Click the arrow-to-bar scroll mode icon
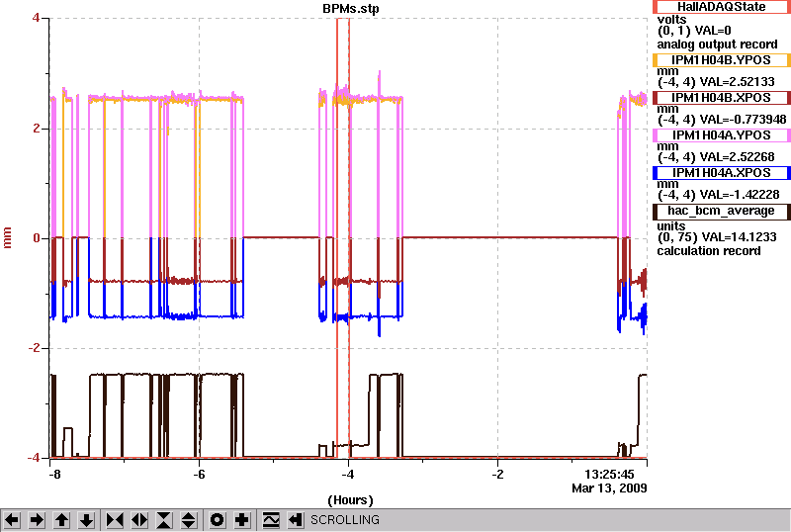This screenshot has height=532, width=791. pos(296,520)
